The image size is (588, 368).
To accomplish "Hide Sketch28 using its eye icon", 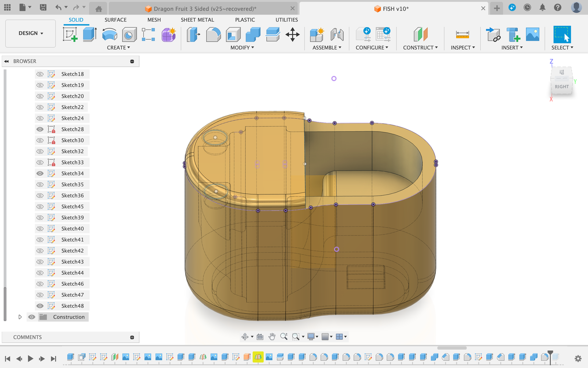I will pos(40,129).
